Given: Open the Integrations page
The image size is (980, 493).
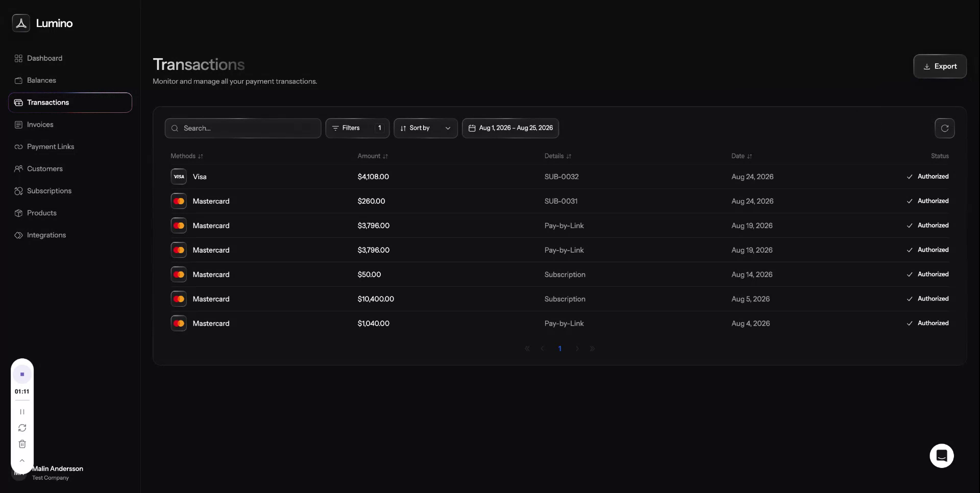Looking at the screenshot, I should tap(70, 235).
